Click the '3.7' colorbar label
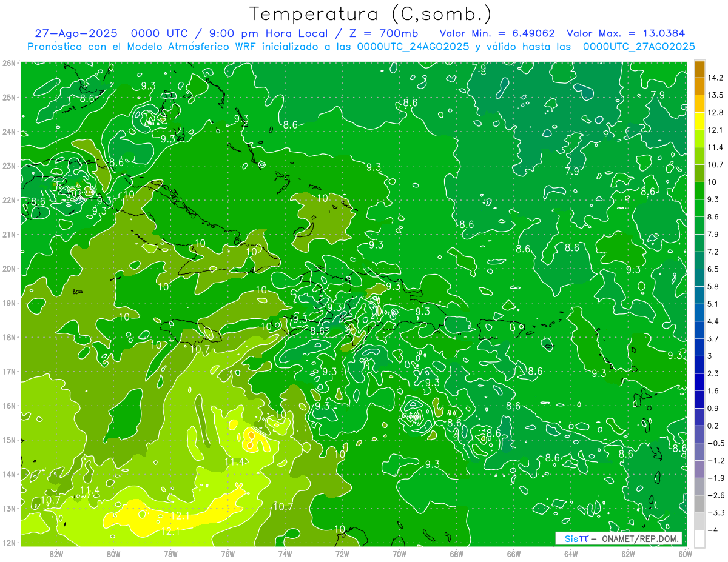This screenshot has width=728, height=562. 713,339
